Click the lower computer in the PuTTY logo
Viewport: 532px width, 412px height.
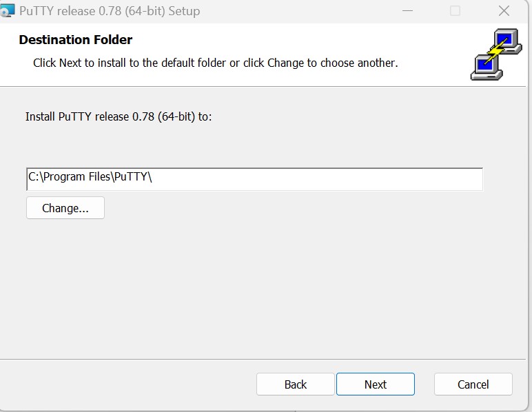pos(487,68)
